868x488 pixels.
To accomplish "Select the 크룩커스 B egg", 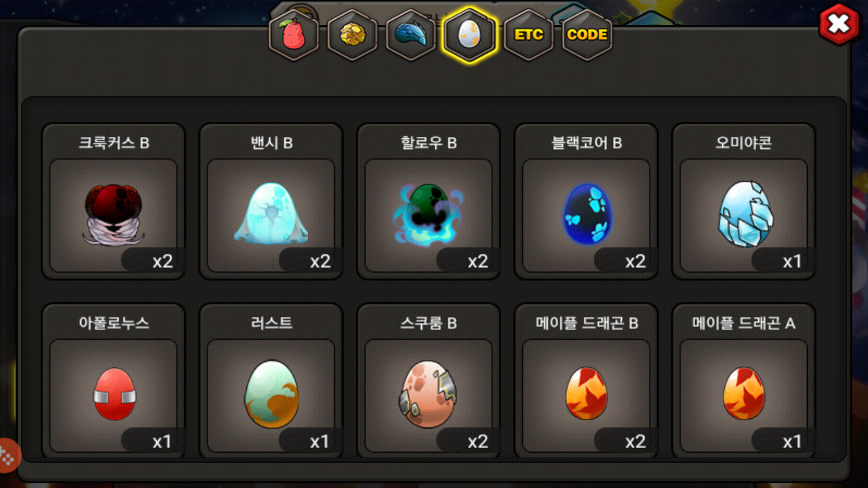I will tap(113, 201).
